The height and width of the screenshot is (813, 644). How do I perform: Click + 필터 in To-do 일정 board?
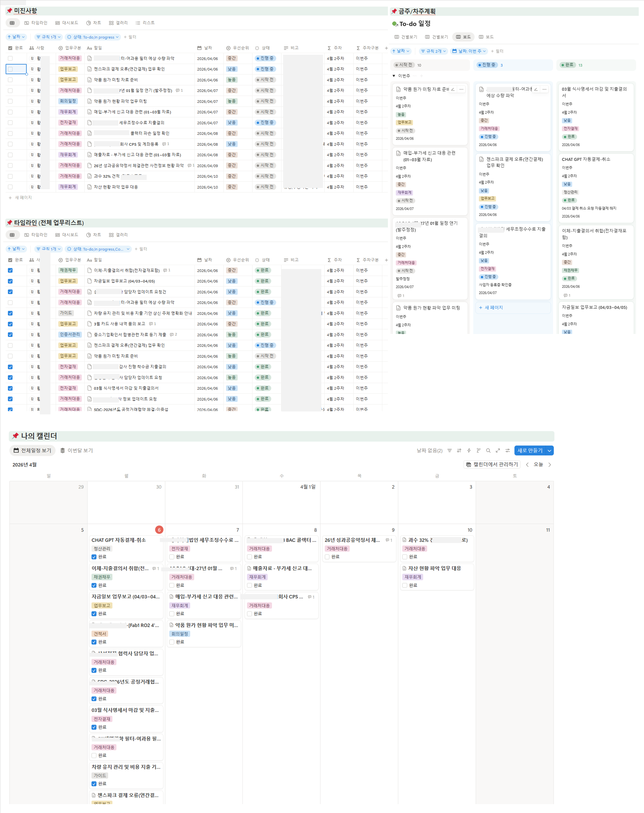[497, 51]
